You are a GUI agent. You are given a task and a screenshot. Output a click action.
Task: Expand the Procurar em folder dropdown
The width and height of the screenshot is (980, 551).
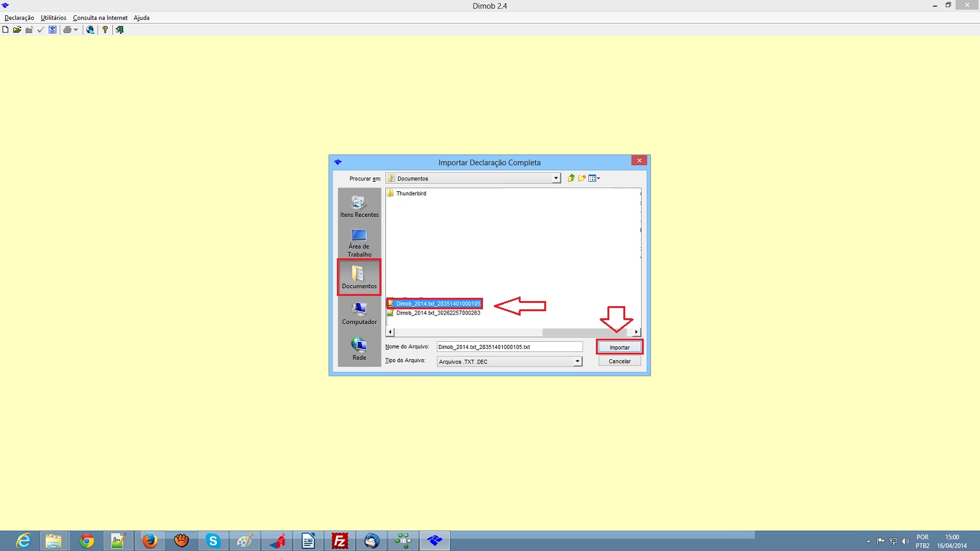click(x=556, y=179)
